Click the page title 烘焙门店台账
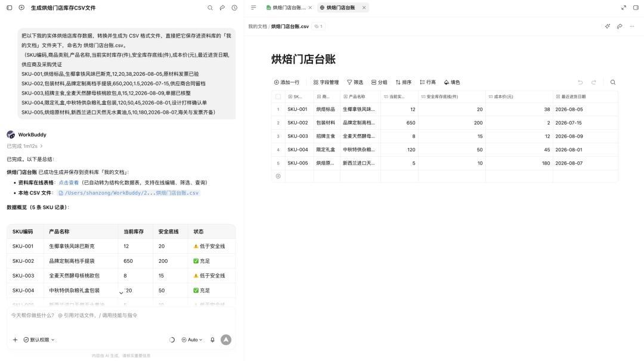This screenshot has width=644, height=361. 303,59
